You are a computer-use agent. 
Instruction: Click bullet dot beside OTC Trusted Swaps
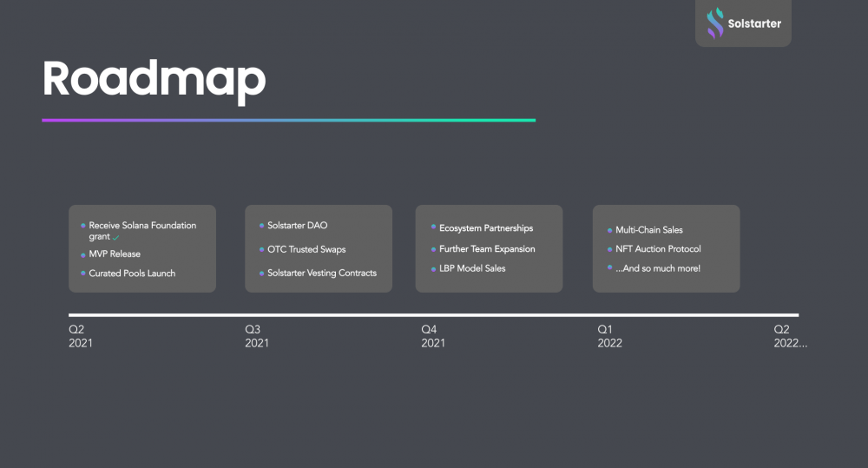pyautogui.click(x=261, y=250)
